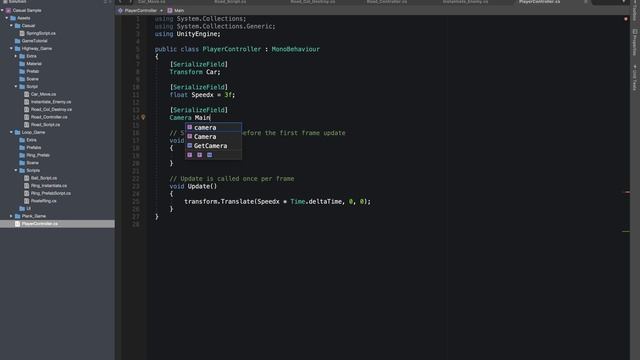Switch to the Road_Script.cs tab
This screenshot has width=640, height=360.
[x=230, y=2]
